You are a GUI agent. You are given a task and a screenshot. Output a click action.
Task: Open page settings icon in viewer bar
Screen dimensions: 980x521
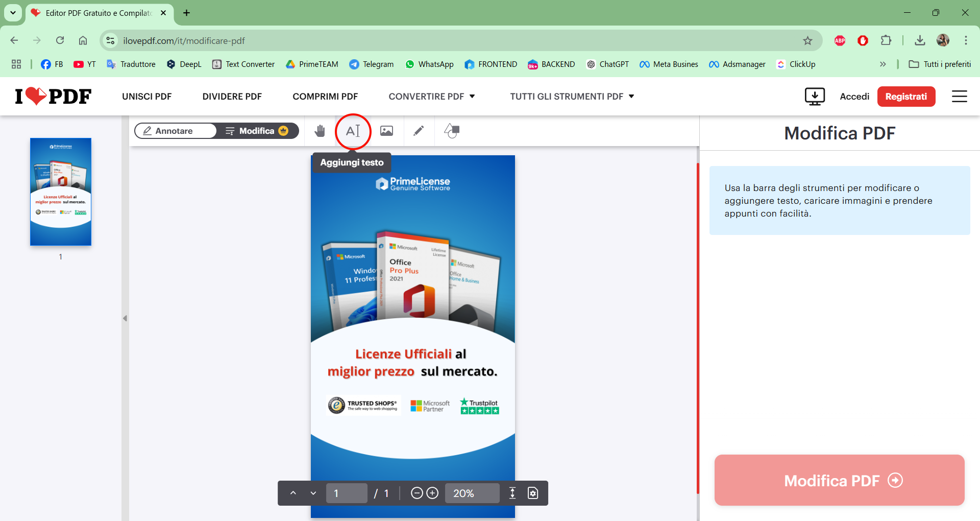[533, 493]
